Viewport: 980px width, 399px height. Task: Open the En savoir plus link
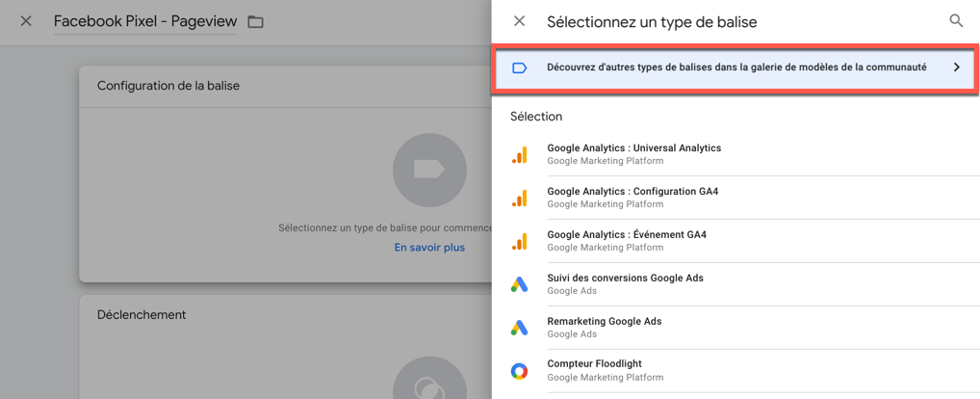pos(429,248)
